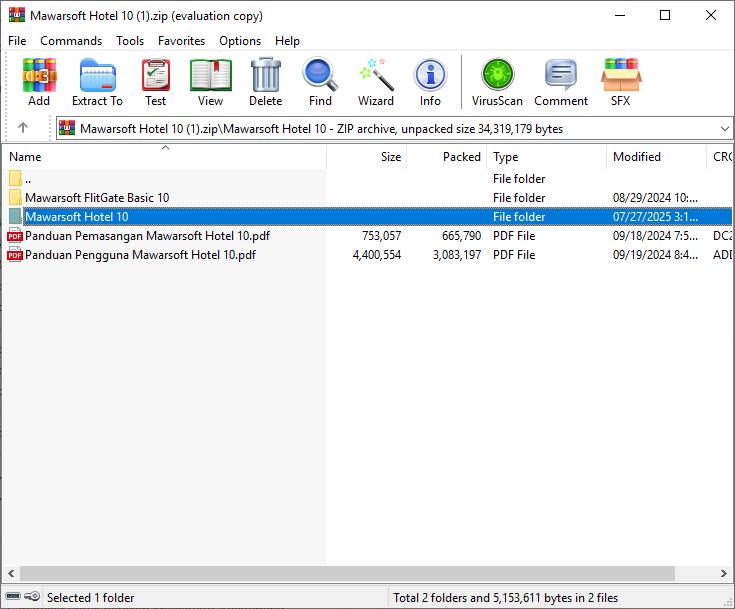Go up one folder level arrow
This screenshot has height=609, width=735.
coord(23,128)
